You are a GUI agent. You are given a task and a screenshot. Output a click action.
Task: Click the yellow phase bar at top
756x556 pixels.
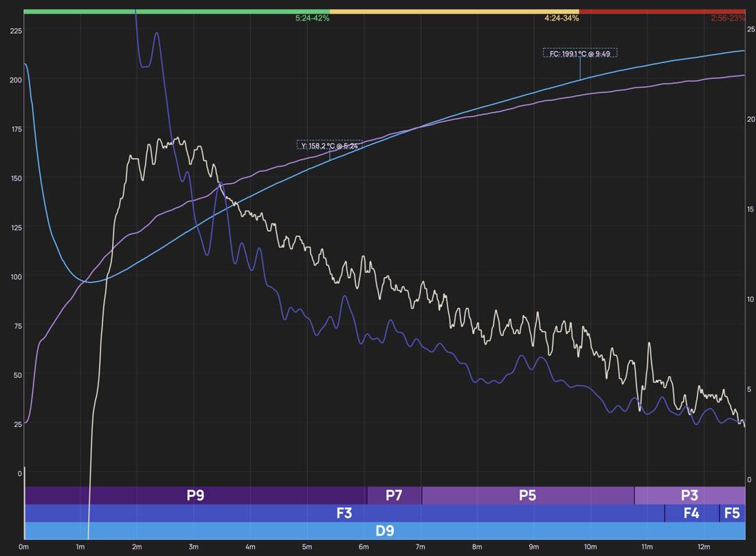(x=454, y=12)
